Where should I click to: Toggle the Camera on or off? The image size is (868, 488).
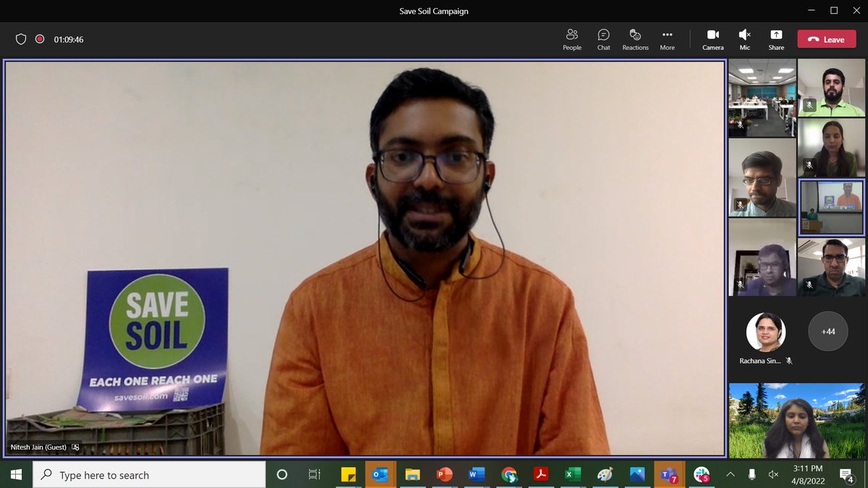[x=712, y=39]
